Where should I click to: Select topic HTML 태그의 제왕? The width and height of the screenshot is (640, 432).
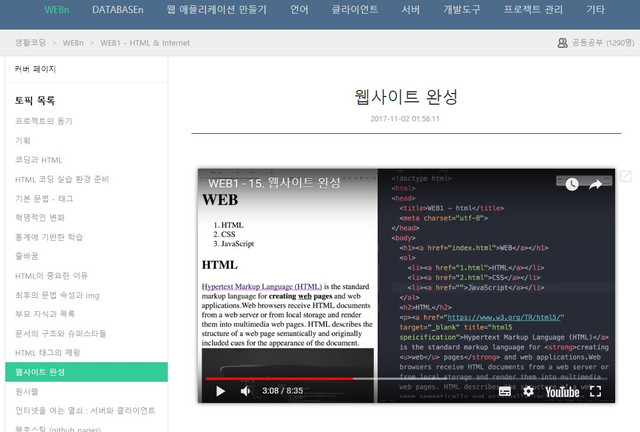(47, 353)
